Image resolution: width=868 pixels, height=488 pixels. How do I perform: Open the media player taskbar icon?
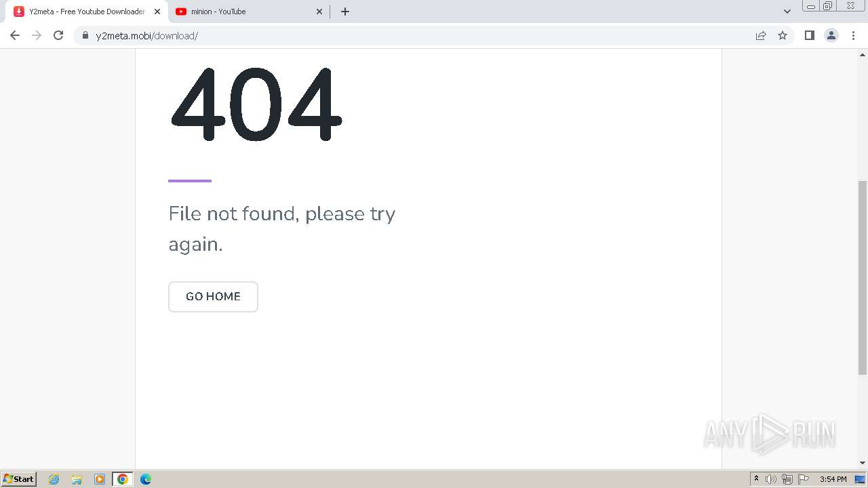100,479
